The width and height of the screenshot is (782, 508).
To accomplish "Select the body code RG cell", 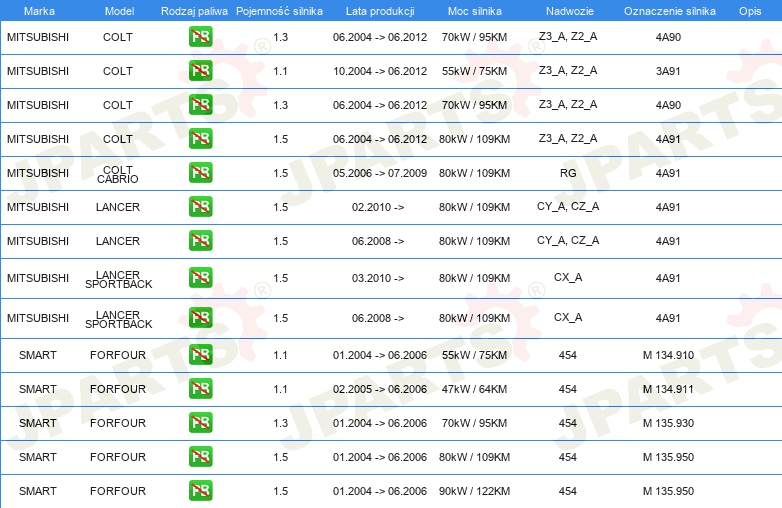I will 568,173.
